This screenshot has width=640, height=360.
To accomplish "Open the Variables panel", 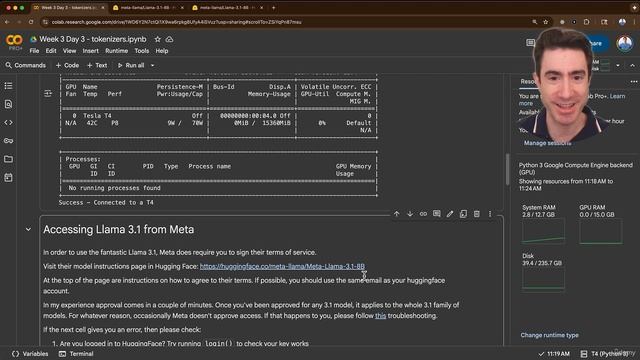I will (30, 354).
